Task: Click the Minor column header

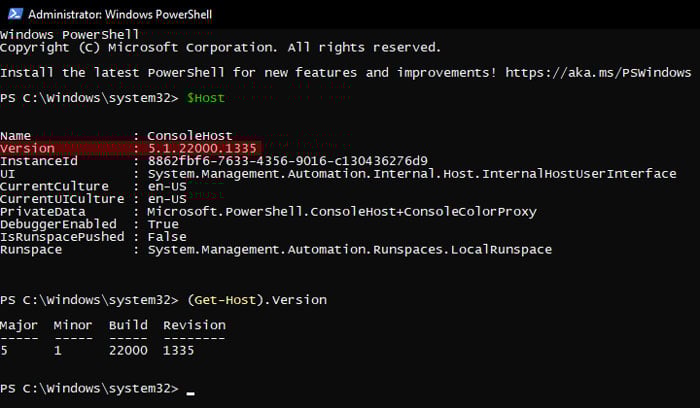Action: [x=73, y=325]
